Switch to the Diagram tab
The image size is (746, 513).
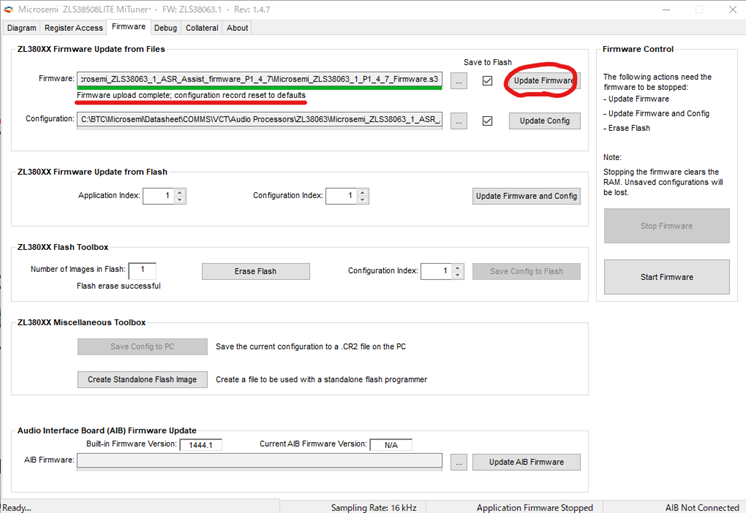pos(22,28)
